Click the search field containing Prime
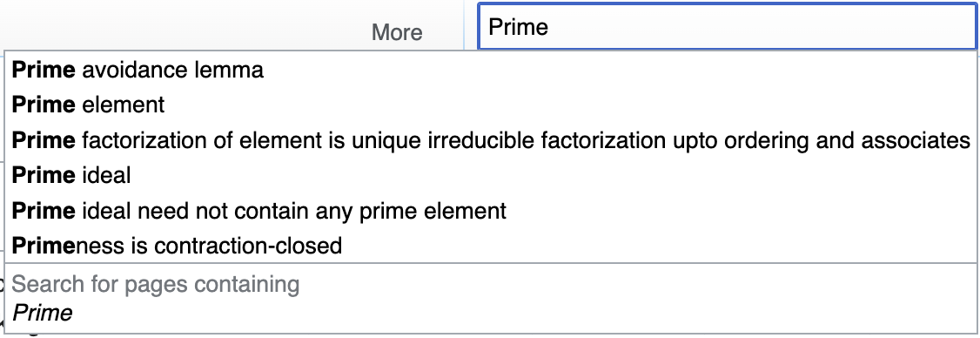The image size is (980, 338). coord(728,26)
